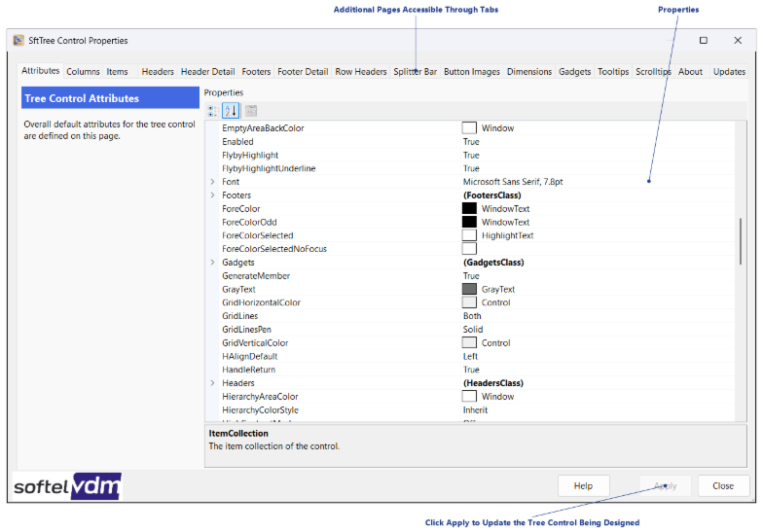Open the About tab
763x532 pixels.
(x=691, y=72)
